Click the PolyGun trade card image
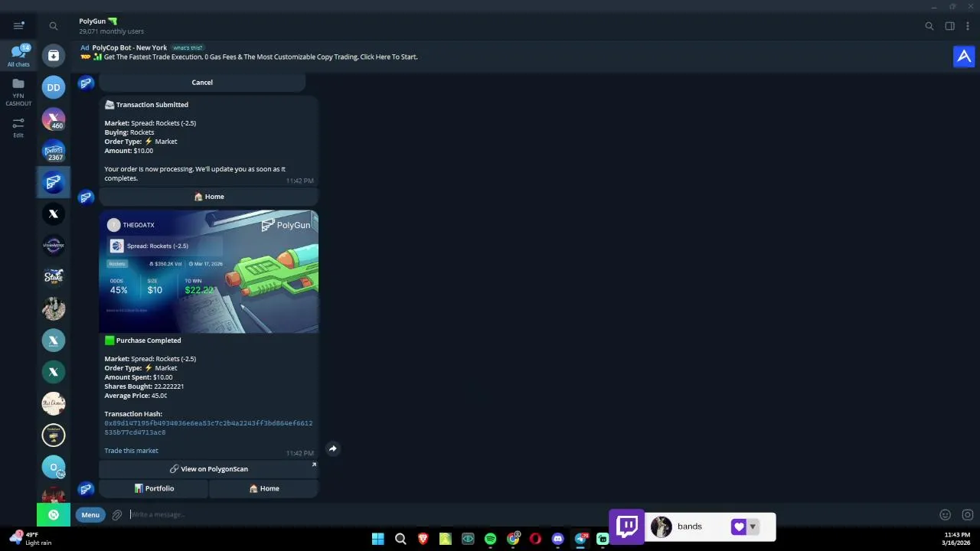 (x=209, y=272)
